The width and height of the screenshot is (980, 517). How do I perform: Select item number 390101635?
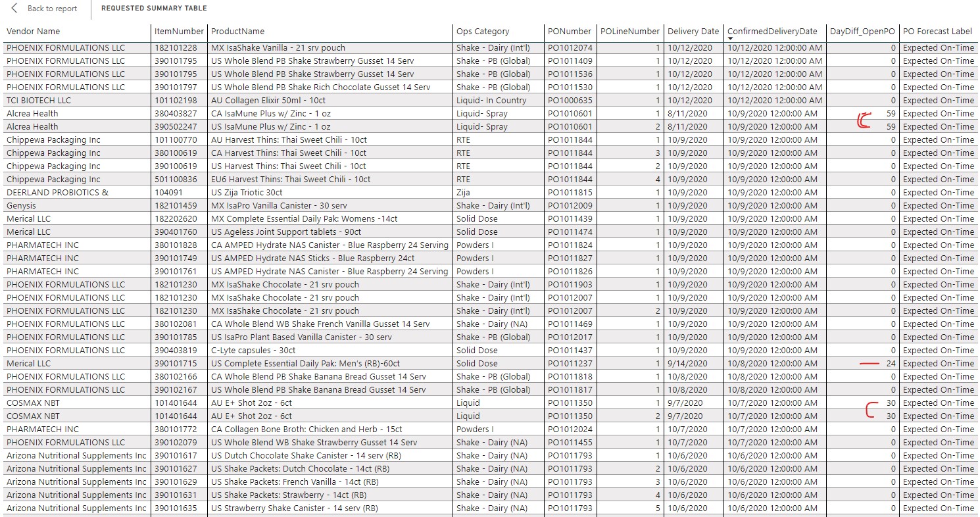176,508
